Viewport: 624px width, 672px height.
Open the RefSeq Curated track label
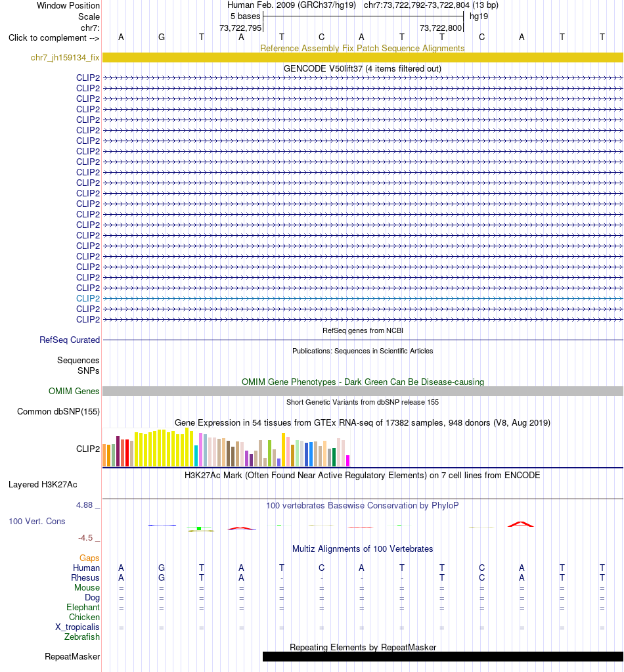point(70,340)
